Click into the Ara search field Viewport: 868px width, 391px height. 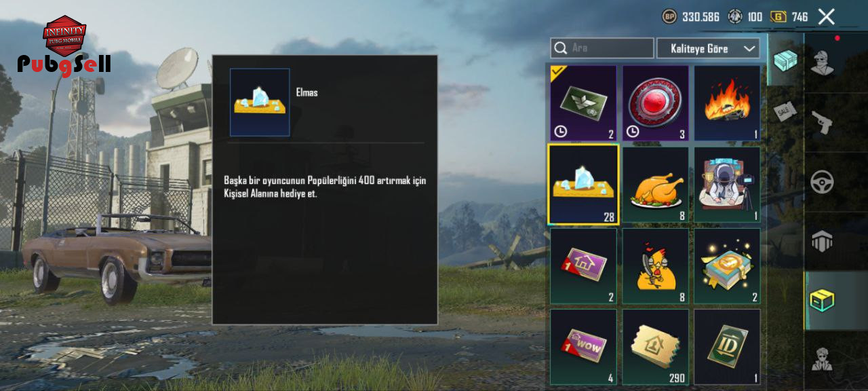coord(602,48)
